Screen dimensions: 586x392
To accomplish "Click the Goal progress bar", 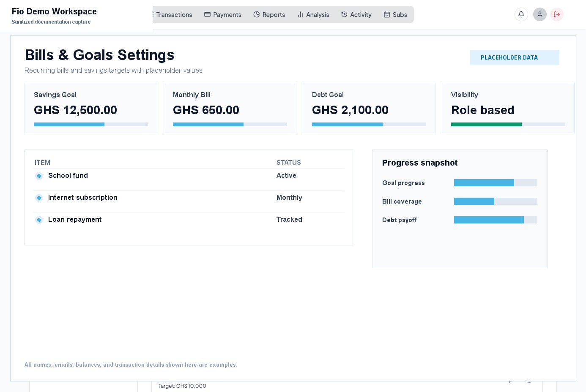I will click(x=496, y=182).
